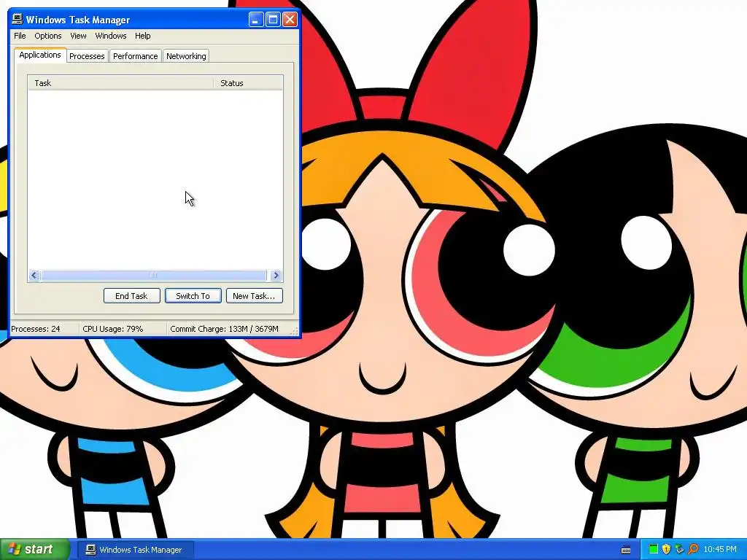The image size is (747, 560).
Task: Click the Task Manager title bar icon
Action: (x=18, y=20)
